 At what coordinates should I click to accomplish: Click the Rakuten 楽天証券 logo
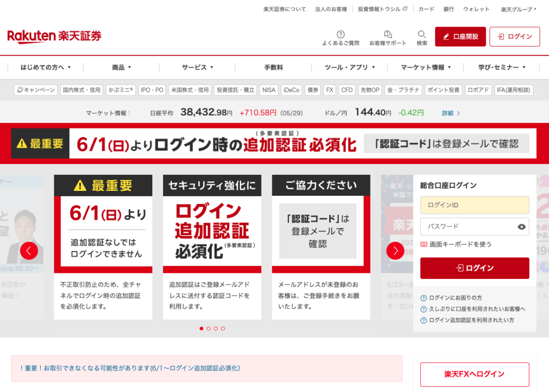(54, 36)
